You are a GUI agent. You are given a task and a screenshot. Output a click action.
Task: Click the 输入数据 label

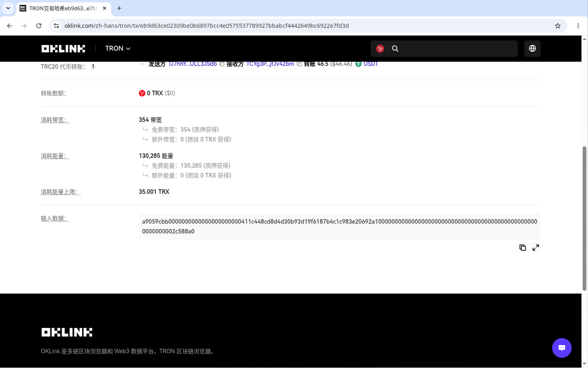coord(55,218)
